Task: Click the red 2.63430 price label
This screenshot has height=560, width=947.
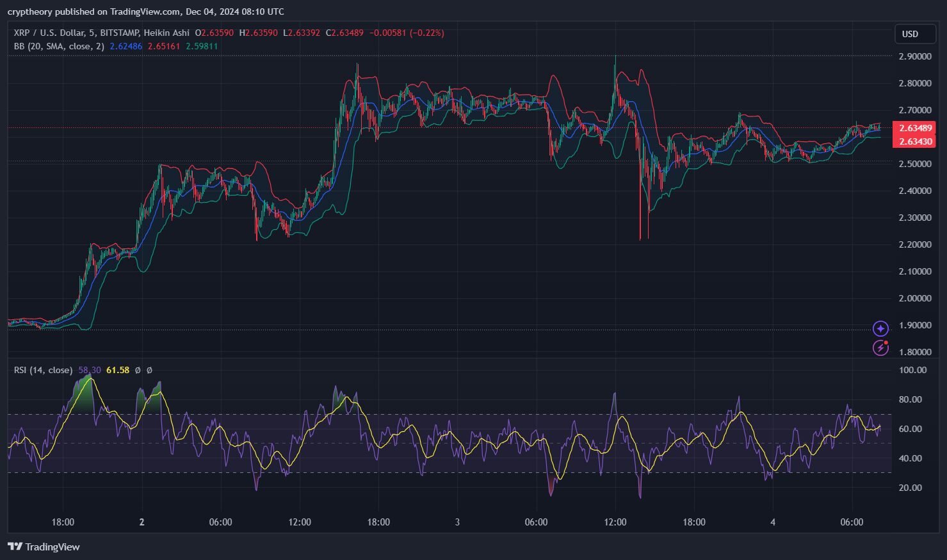Action: [914, 141]
